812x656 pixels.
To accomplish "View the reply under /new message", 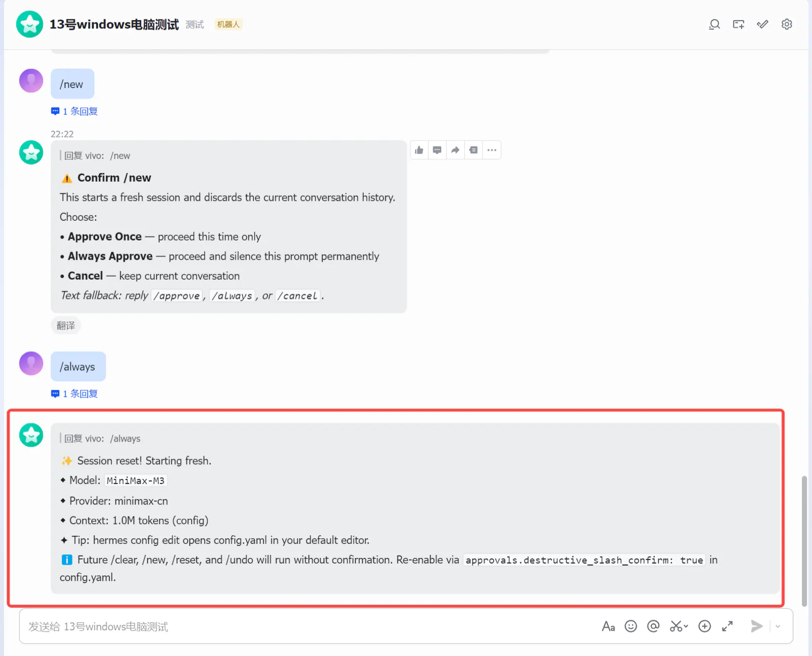I will tap(75, 111).
